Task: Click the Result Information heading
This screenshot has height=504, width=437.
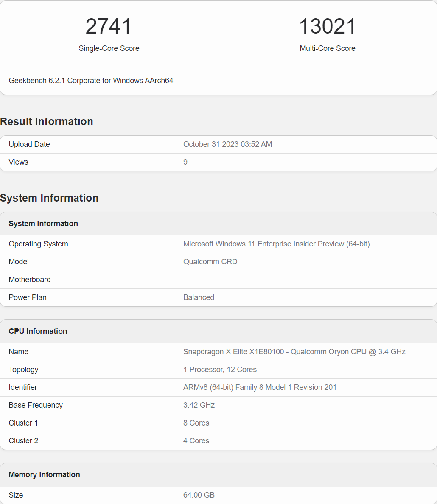Action: 47,121
